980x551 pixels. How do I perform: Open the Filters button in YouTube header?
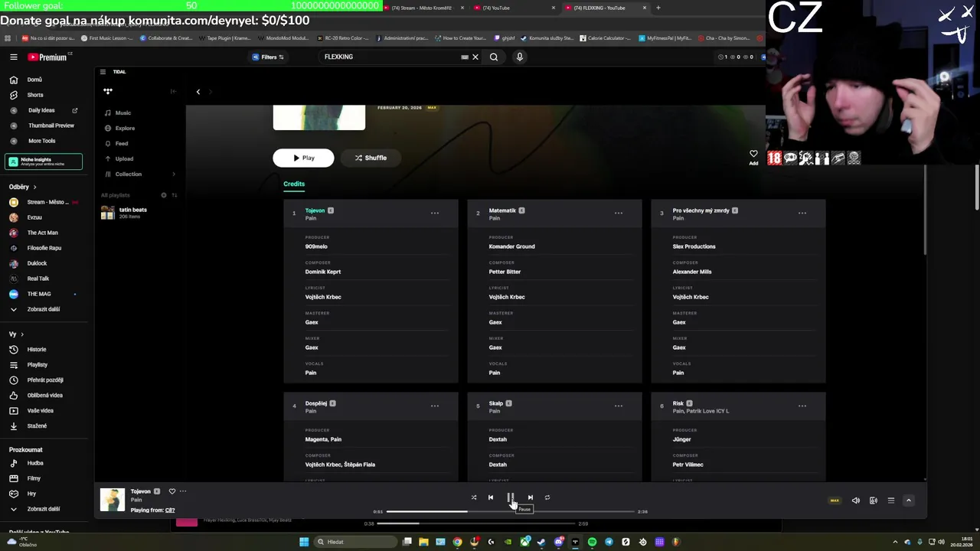pos(268,57)
